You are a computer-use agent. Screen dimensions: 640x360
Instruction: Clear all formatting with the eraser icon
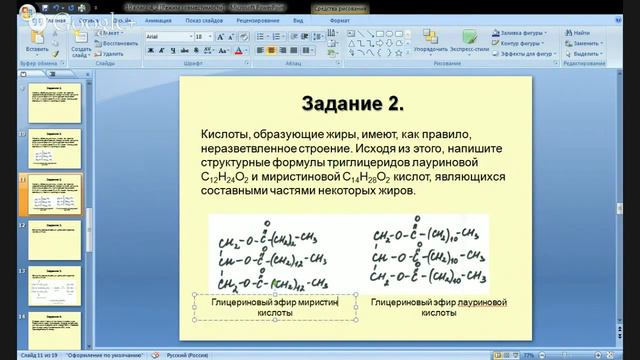[x=244, y=37]
